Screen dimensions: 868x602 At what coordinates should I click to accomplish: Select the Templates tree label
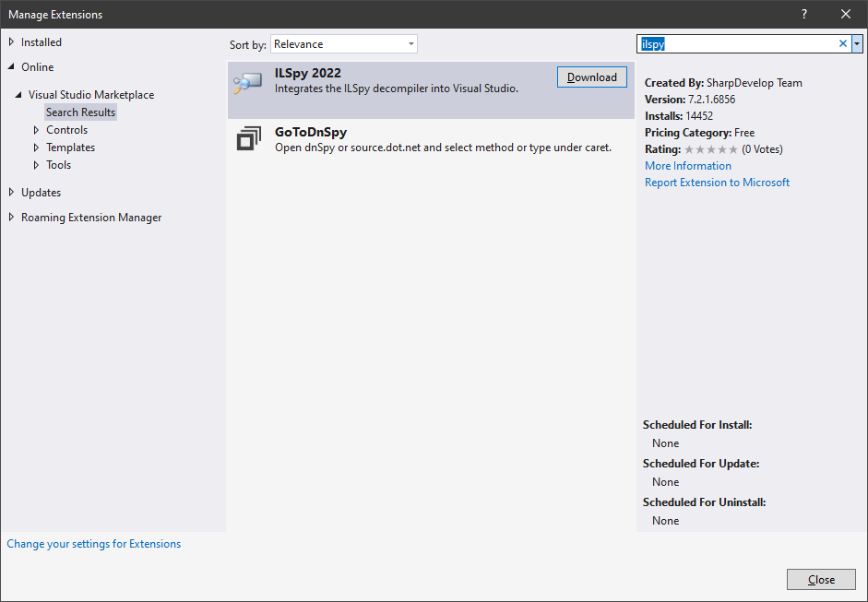[70, 148]
